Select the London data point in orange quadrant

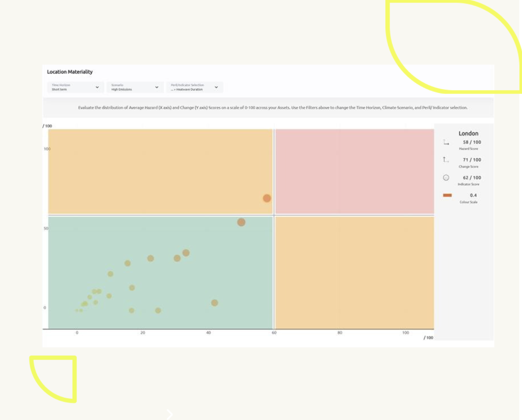coord(267,198)
